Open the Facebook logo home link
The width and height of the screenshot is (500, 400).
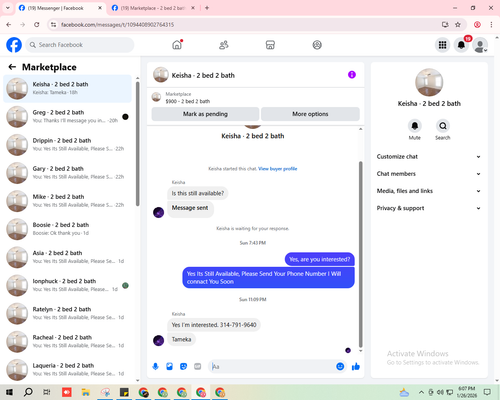tap(14, 45)
